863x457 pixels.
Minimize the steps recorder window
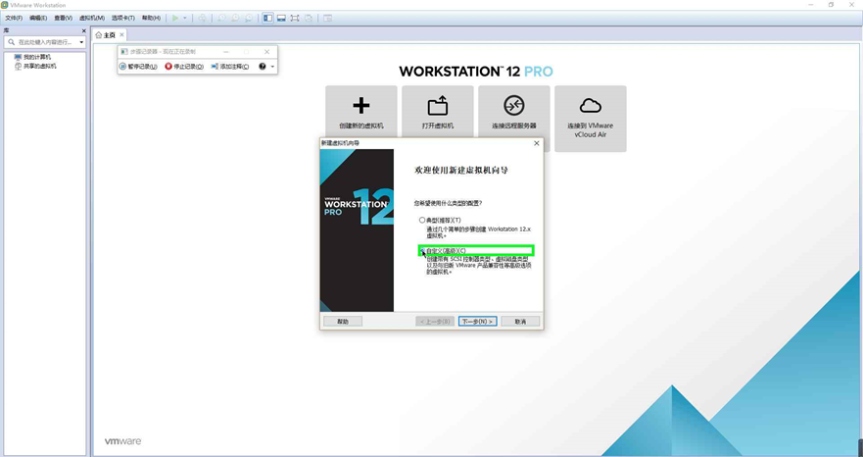tap(226, 52)
